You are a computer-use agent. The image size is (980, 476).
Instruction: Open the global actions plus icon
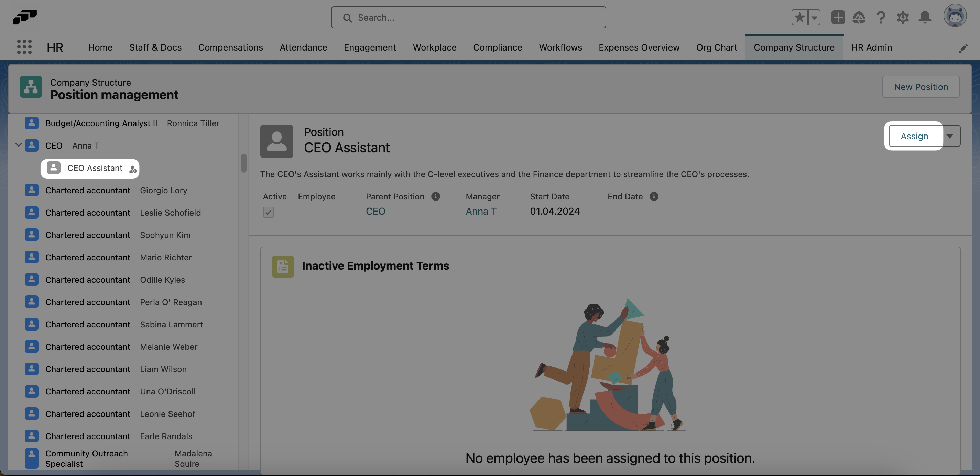pyautogui.click(x=838, y=17)
